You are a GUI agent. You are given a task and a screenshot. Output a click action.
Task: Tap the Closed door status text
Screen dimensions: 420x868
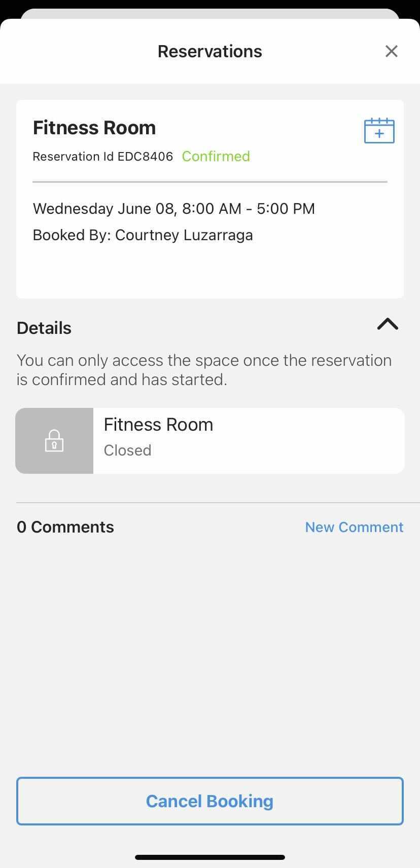127,450
